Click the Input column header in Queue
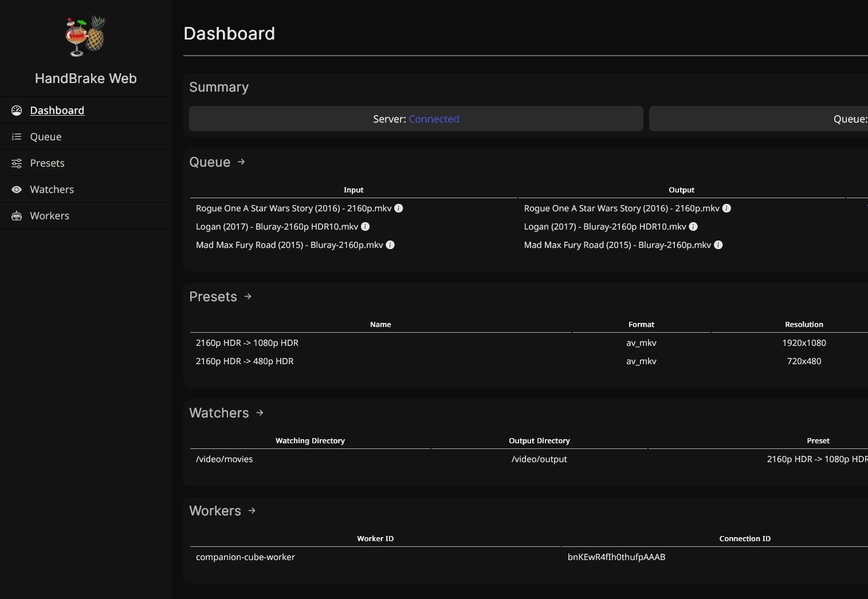The image size is (868, 599). pyautogui.click(x=354, y=190)
